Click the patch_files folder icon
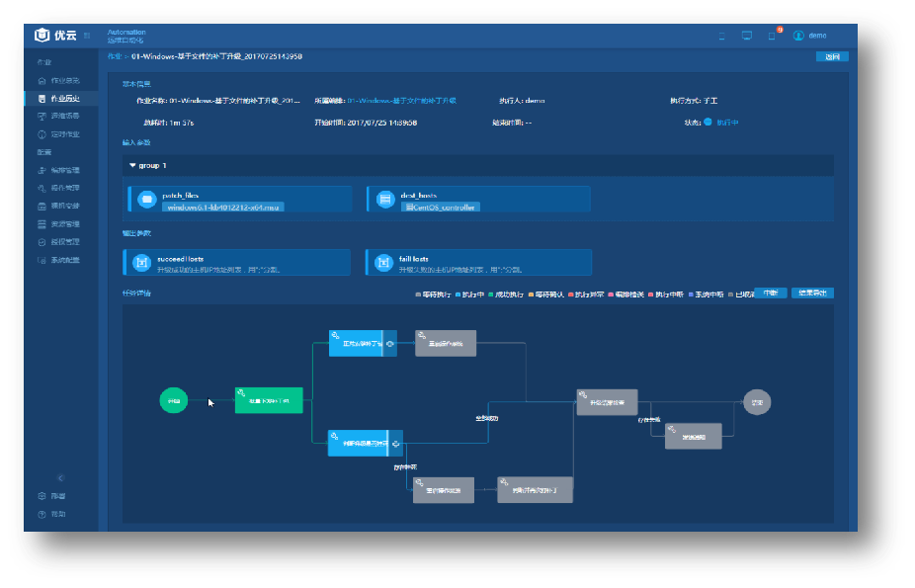This screenshot has height=588, width=915. [145, 200]
